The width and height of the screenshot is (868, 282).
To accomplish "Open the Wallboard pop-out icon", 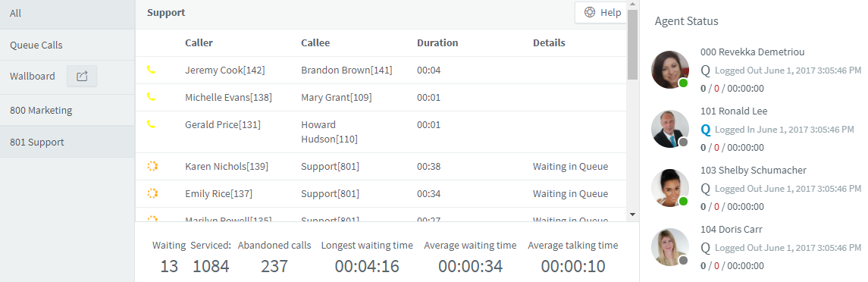I will point(82,77).
